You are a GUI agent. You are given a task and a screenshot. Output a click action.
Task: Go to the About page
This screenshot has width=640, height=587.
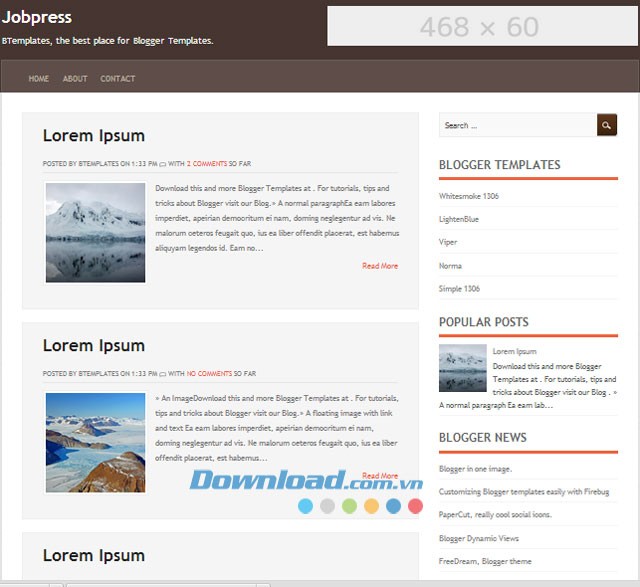(75, 79)
